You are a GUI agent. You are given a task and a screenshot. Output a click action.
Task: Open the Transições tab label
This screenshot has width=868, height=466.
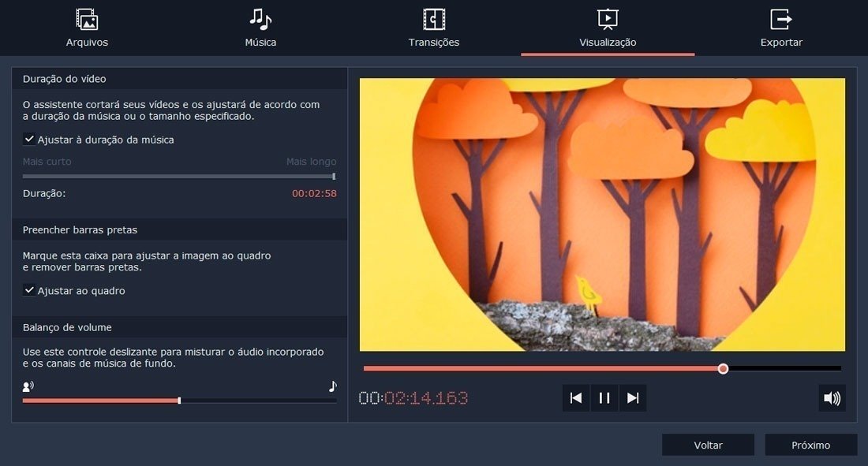pyautogui.click(x=434, y=42)
